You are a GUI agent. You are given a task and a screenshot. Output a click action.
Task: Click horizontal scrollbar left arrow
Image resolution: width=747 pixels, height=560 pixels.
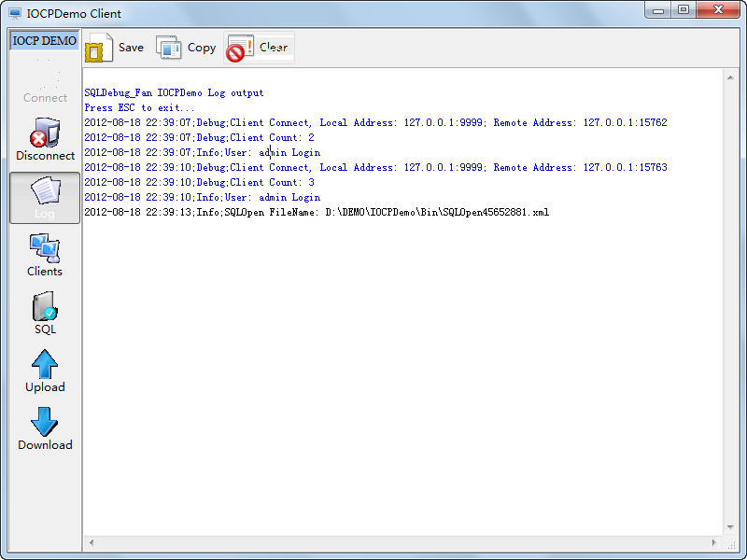click(x=92, y=542)
